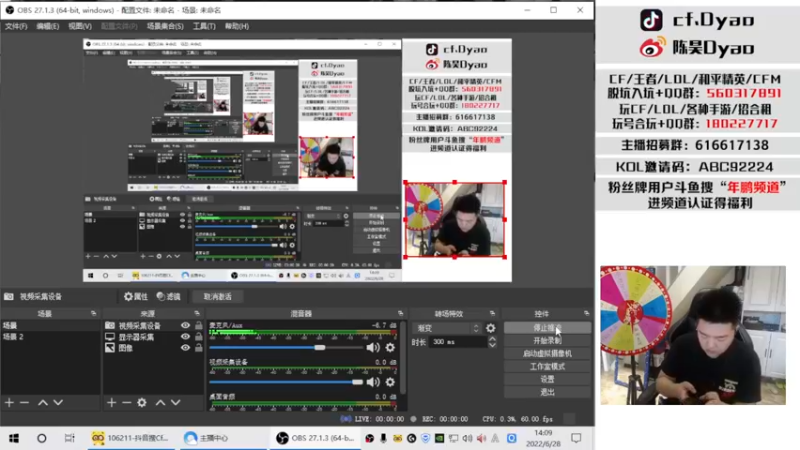Viewport: 800px width, 450px height.
Task: Select the 图像 source row
Action: point(153,348)
